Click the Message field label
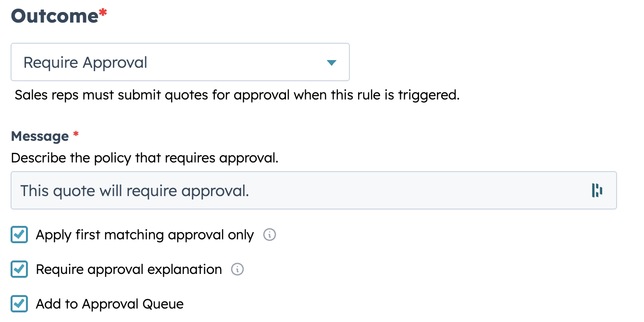The width and height of the screenshot is (644, 322). coord(40,136)
